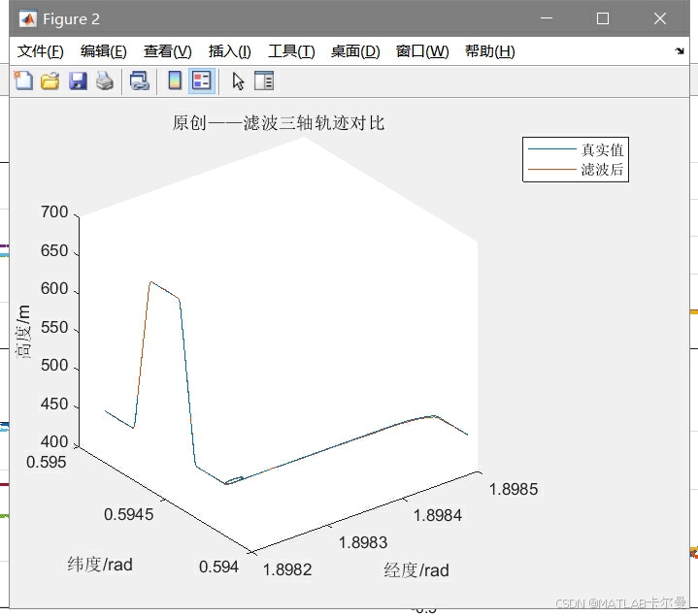Image resolution: width=698 pixels, height=616 pixels.
Task: Click the dock figure arrow at menu bar right
Action: (680, 50)
